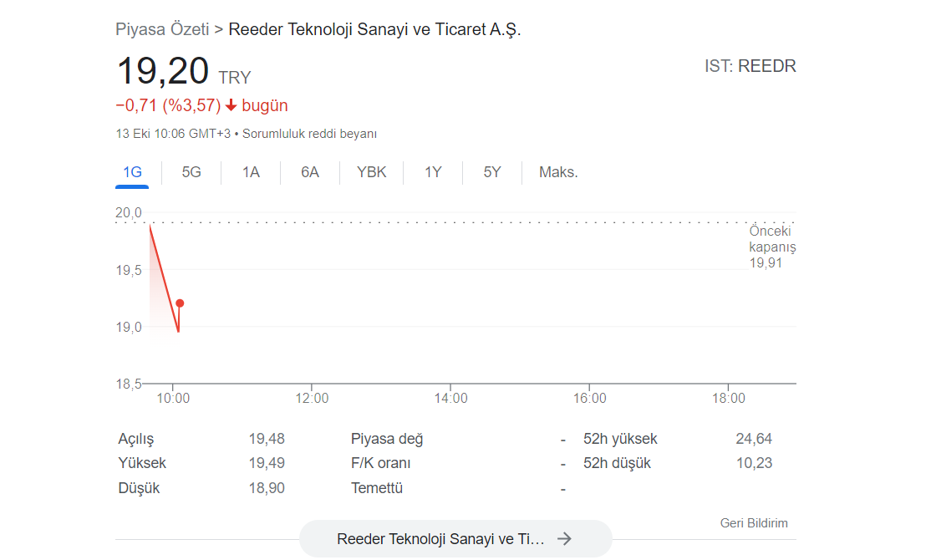The width and height of the screenshot is (931, 560).
Task: Click the arrow icon on Reeder button
Action: [564, 539]
